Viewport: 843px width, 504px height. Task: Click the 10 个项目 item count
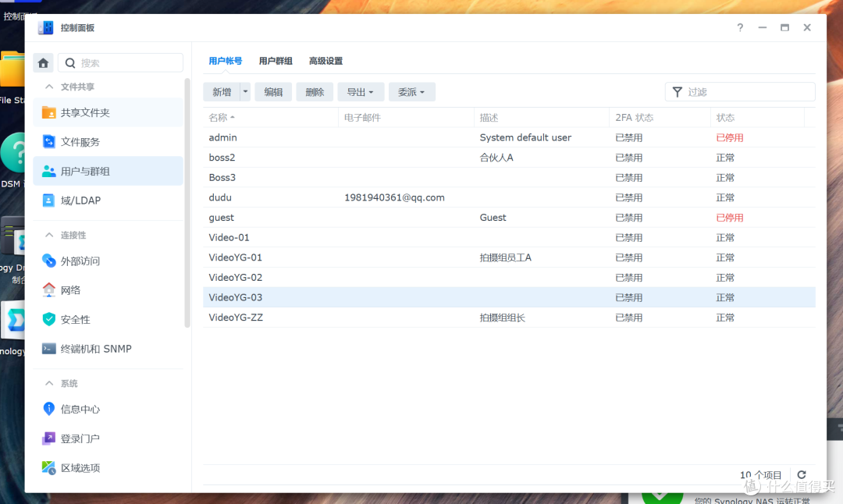760,474
